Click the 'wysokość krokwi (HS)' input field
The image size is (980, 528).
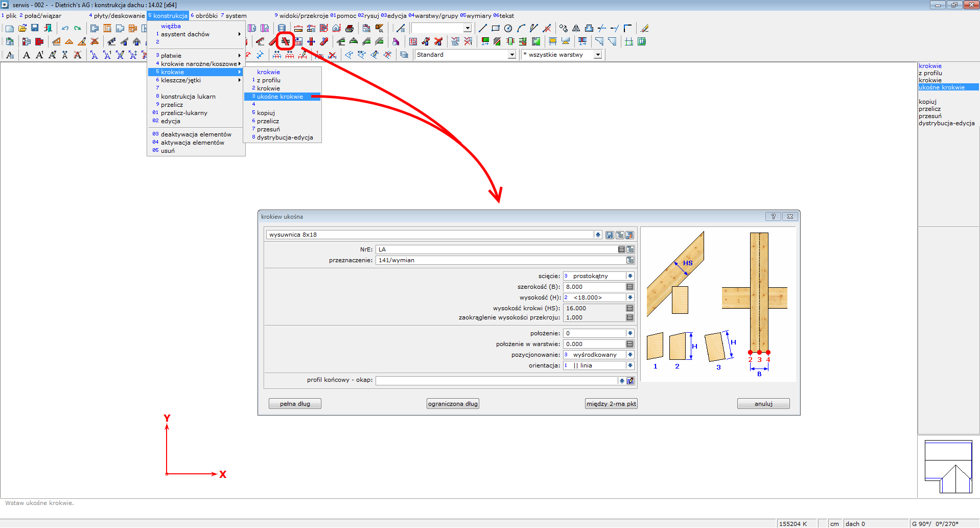click(594, 308)
